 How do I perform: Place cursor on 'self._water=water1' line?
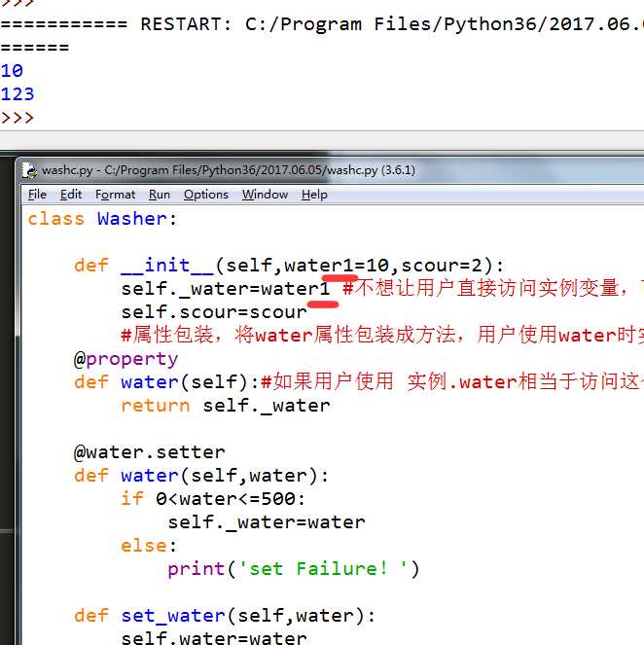point(226,289)
